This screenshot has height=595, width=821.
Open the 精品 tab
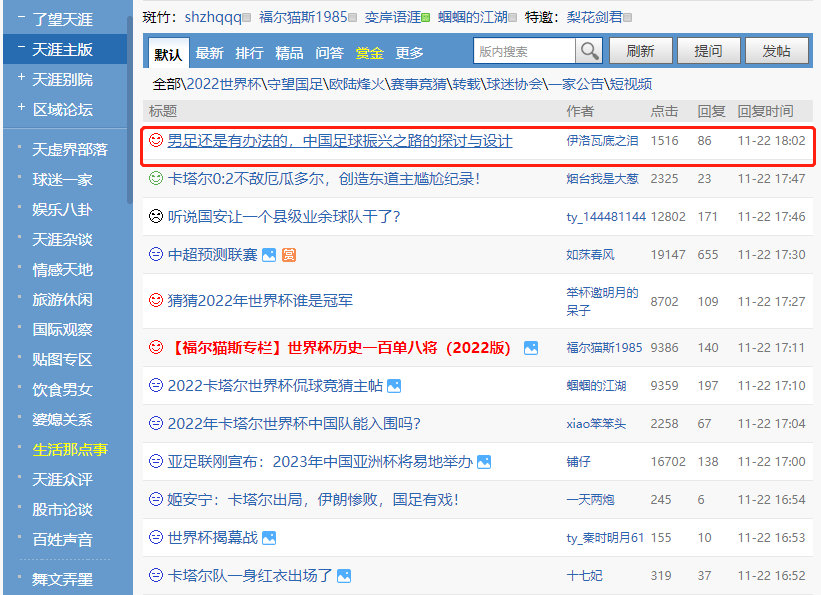click(289, 53)
